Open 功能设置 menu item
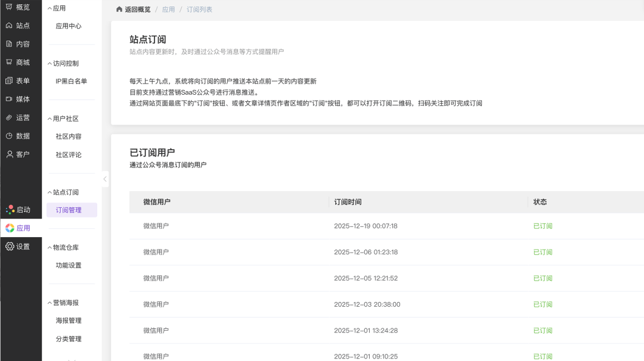This screenshot has height=361, width=644. (x=69, y=266)
